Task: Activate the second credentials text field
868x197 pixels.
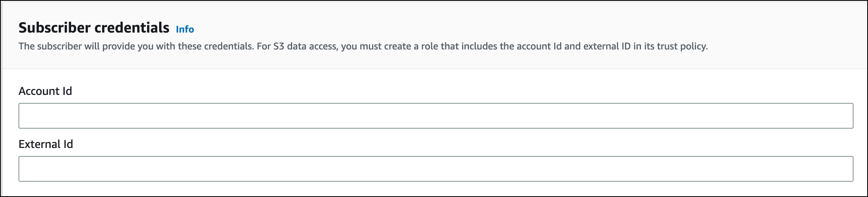Action: (436, 169)
